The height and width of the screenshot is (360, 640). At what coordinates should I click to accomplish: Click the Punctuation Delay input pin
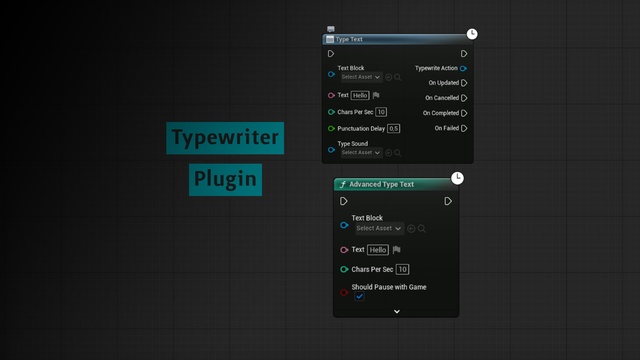pos(331,129)
